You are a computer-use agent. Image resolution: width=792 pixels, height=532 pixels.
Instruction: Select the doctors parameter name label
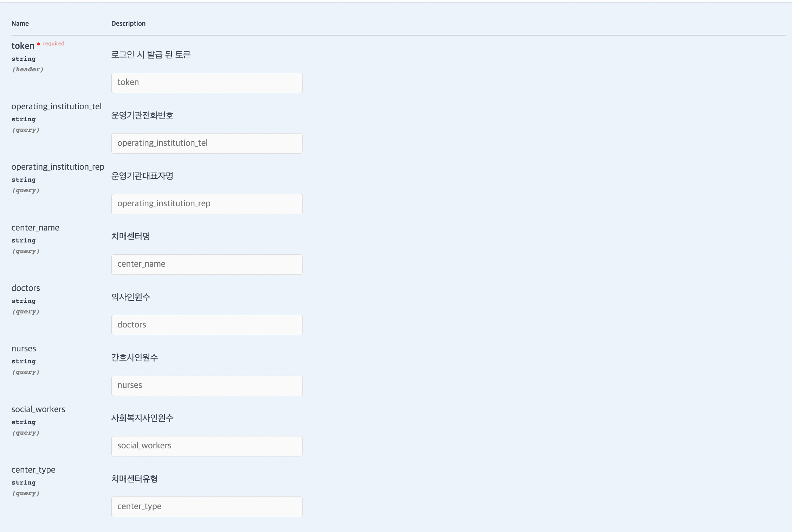coord(26,288)
